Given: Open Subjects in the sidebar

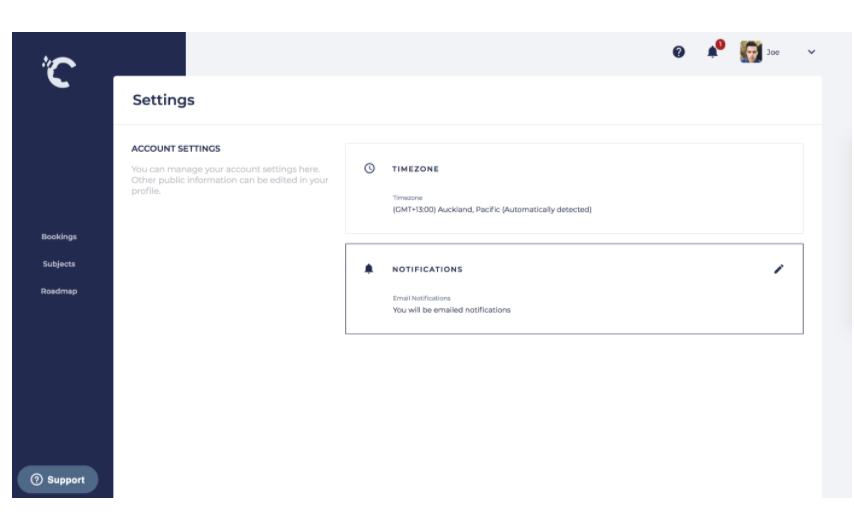Looking at the screenshot, I should point(59,264).
